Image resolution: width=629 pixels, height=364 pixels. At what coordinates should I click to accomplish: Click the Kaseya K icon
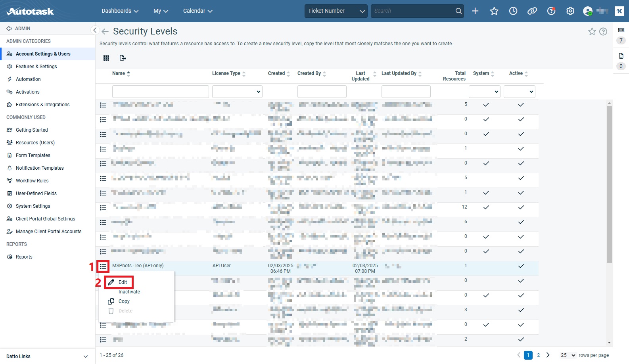coord(619,11)
